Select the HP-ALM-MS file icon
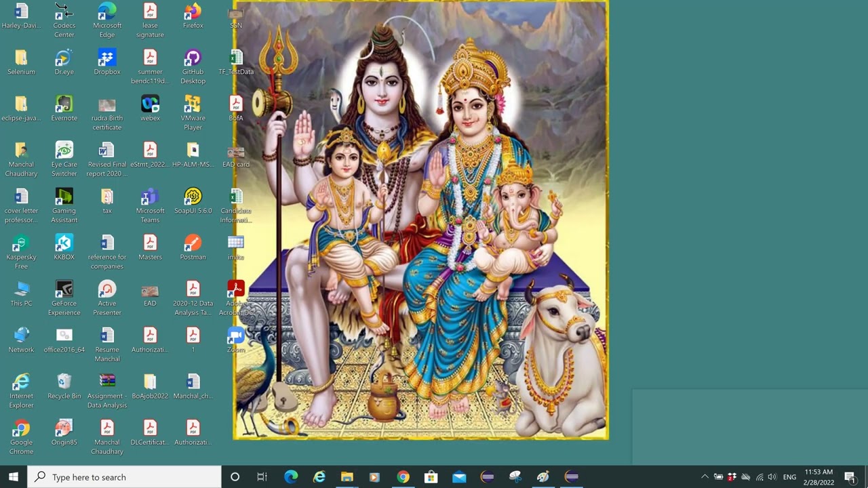Image resolution: width=868 pixels, height=488 pixels. click(x=193, y=155)
